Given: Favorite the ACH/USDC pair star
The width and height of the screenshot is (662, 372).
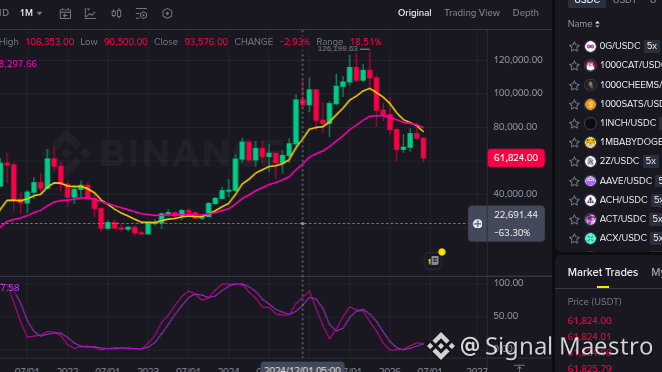Looking at the screenshot, I should pos(574,200).
